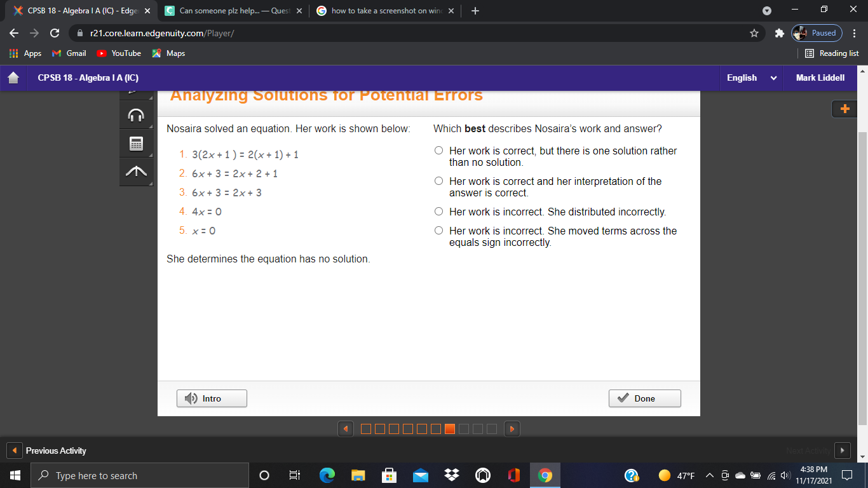Go to next question arrow
Image resolution: width=868 pixels, height=488 pixels.
(x=512, y=429)
